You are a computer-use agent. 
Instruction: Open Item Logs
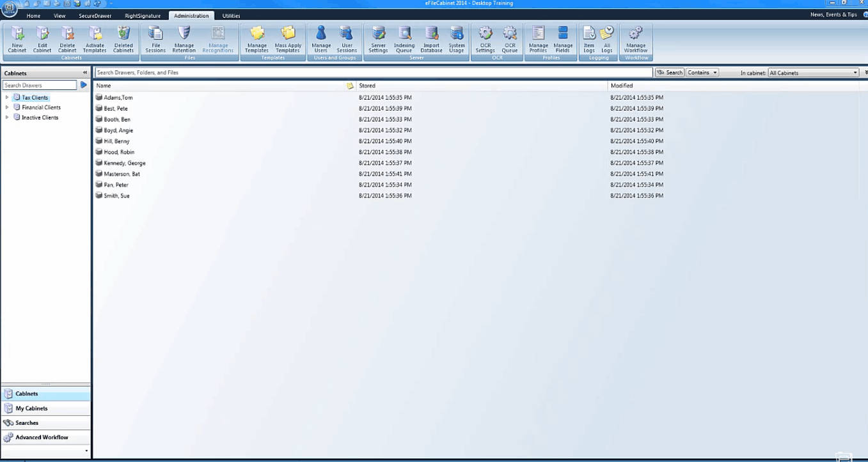(x=588, y=39)
